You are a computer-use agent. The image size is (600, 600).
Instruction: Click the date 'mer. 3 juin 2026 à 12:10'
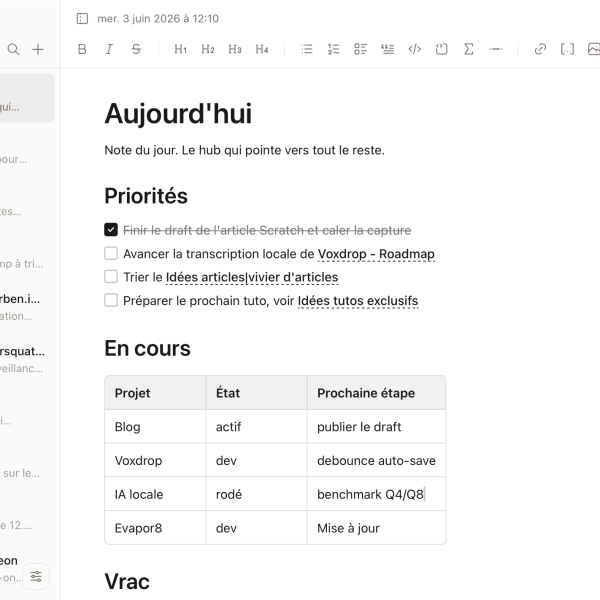pyautogui.click(x=158, y=19)
